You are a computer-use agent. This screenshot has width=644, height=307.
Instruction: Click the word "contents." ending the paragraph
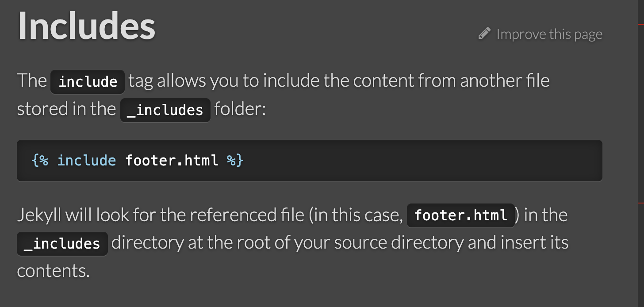coord(53,271)
